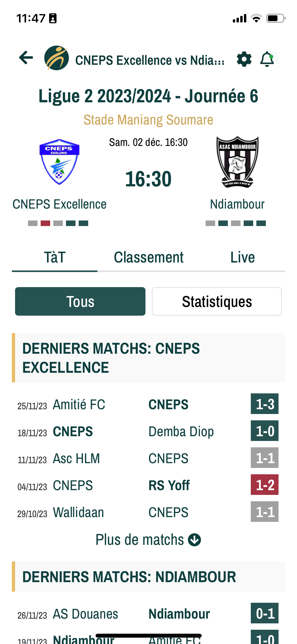The height and width of the screenshot is (644, 297).
Task: Select the TàT tab
Action: tap(55, 257)
